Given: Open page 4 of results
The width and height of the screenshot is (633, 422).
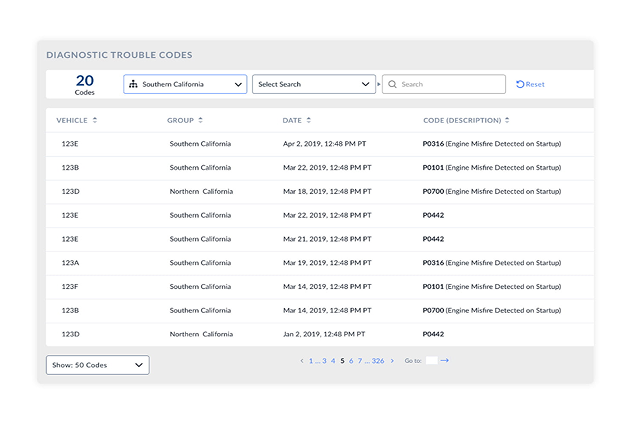Looking at the screenshot, I should [x=332, y=361].
